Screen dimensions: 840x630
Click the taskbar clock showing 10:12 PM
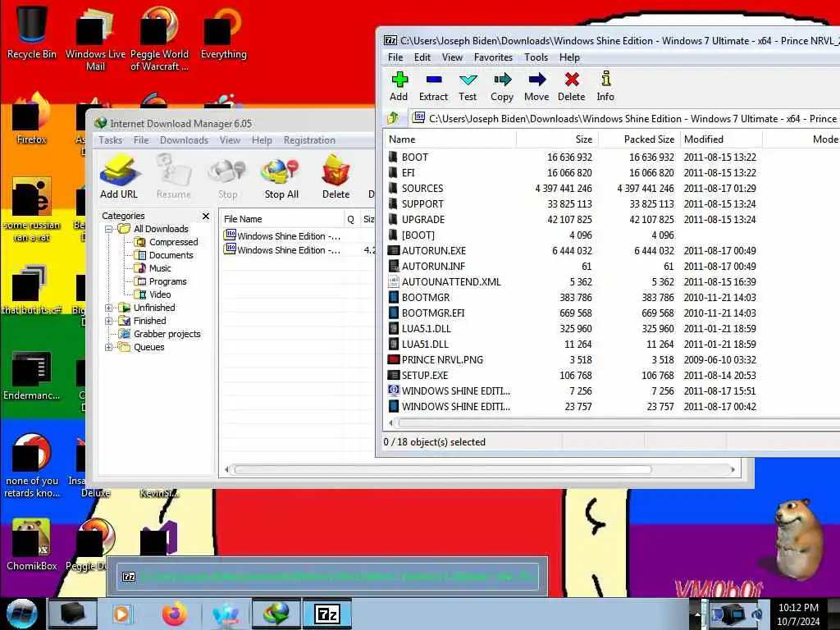tap(798, 614)
